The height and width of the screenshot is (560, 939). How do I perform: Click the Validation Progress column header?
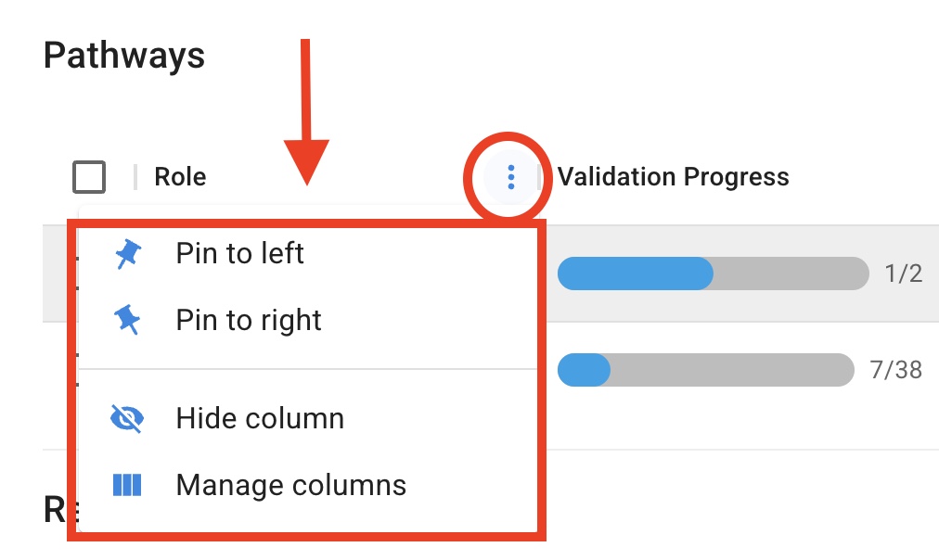click(x=673, y=176)
